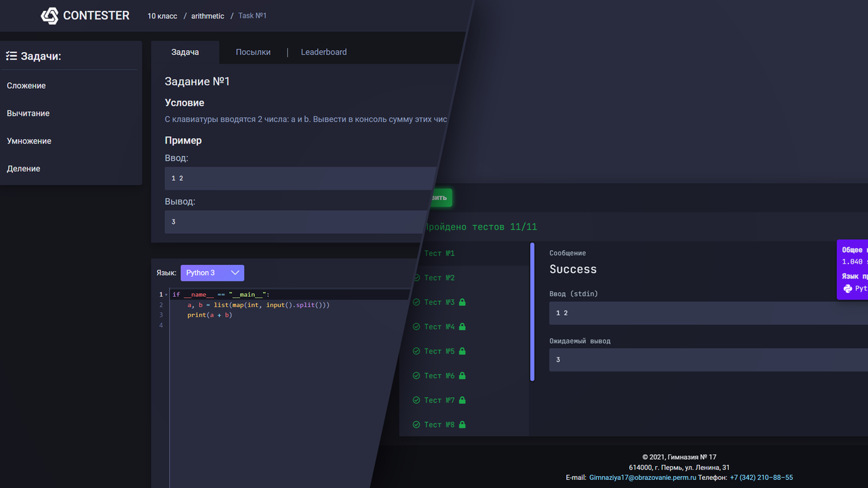The height and width of the screenshot is (488, 868).
Task: Click the 'Success' message text
Action: (573, 269)
